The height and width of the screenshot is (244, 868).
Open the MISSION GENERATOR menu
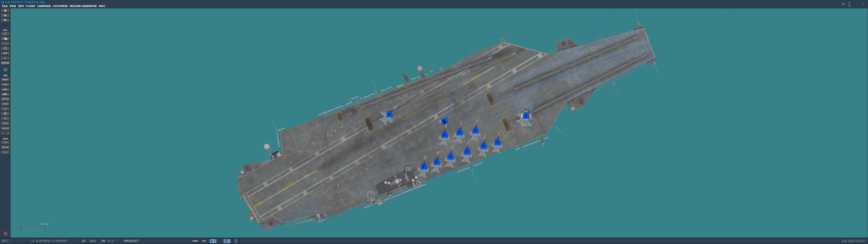coord(83,6)
